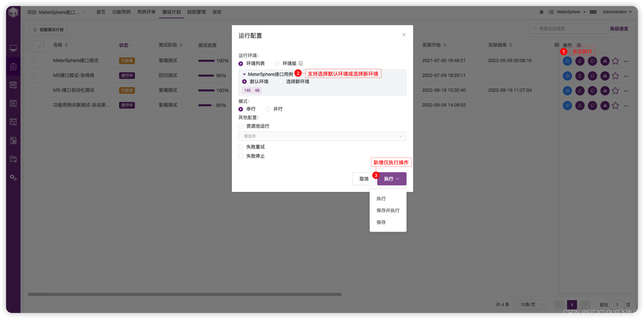The image size is (644, 319).
Task: Open more actions for 功能用例关联测试 row
Action: tap(626, 106)
